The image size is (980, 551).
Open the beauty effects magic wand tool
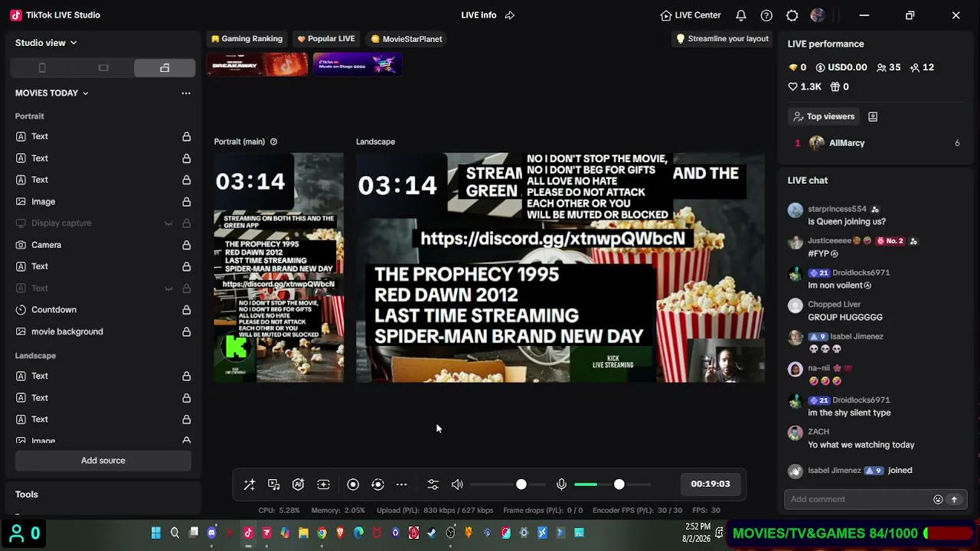[x=250, y=484]
